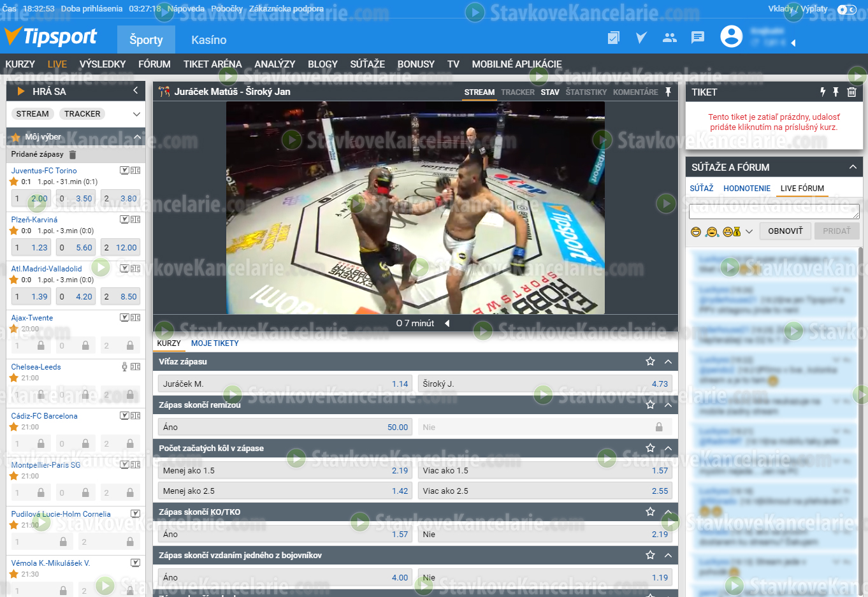
Task: Click the PRIDAŤ button
Action: point(837,231)
